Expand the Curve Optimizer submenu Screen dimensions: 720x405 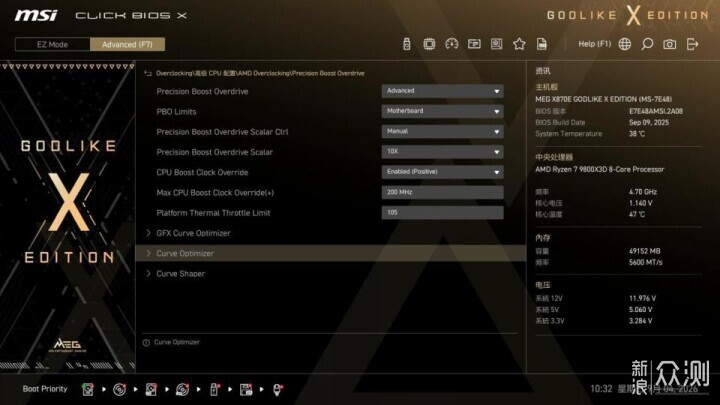(x=331, y=253)
